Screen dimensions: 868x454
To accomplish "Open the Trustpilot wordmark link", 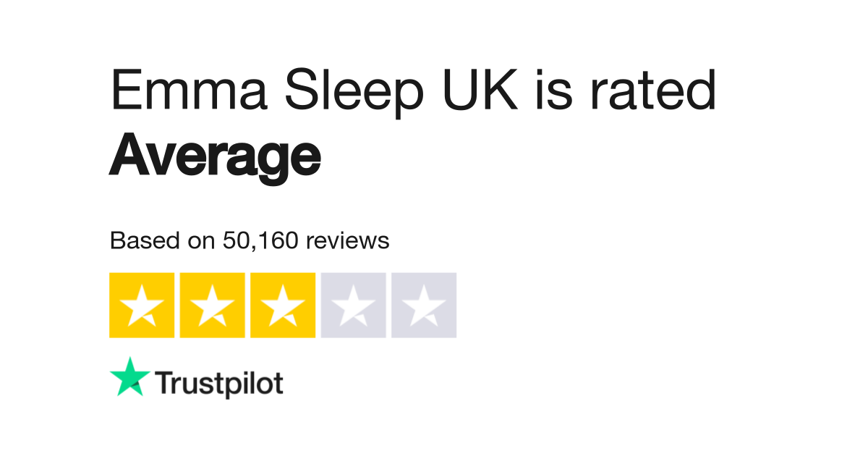I will click(219, 384).
